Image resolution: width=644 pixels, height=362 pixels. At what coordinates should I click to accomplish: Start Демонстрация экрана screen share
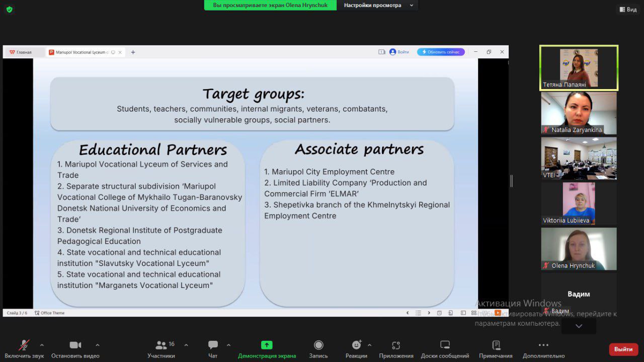(267, 348)
